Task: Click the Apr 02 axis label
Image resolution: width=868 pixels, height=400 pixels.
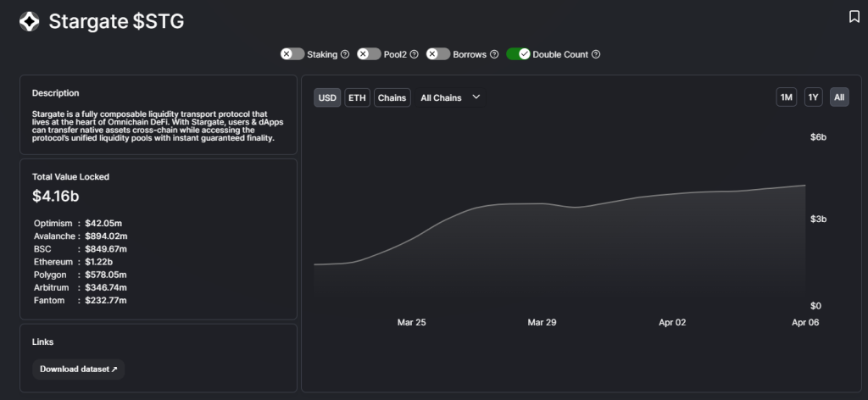Action: (672, 322)
